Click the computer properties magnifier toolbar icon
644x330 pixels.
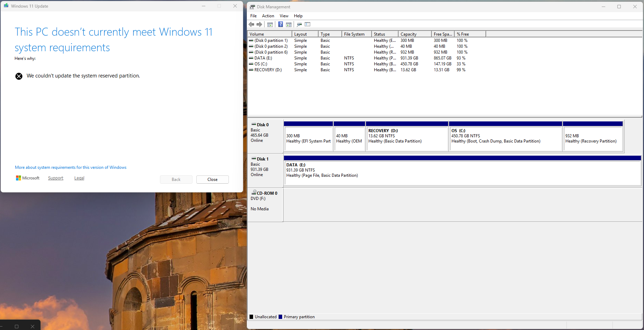pos(299,24)
